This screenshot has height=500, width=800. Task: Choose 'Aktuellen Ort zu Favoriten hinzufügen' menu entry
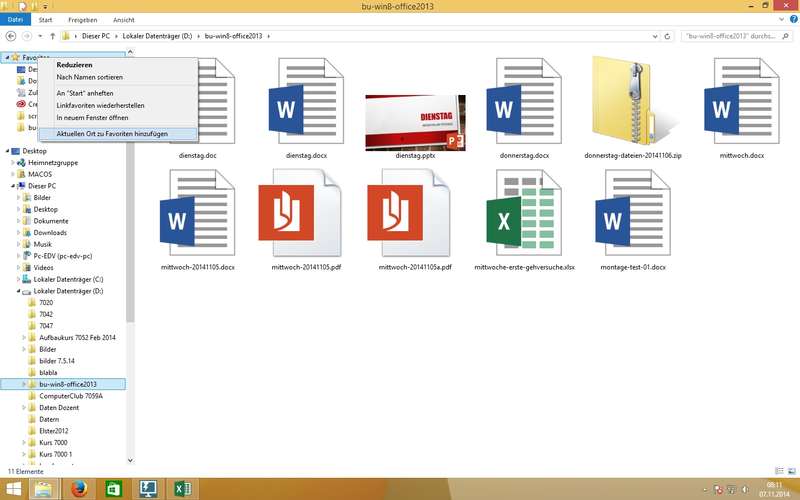tap(111, 133)
